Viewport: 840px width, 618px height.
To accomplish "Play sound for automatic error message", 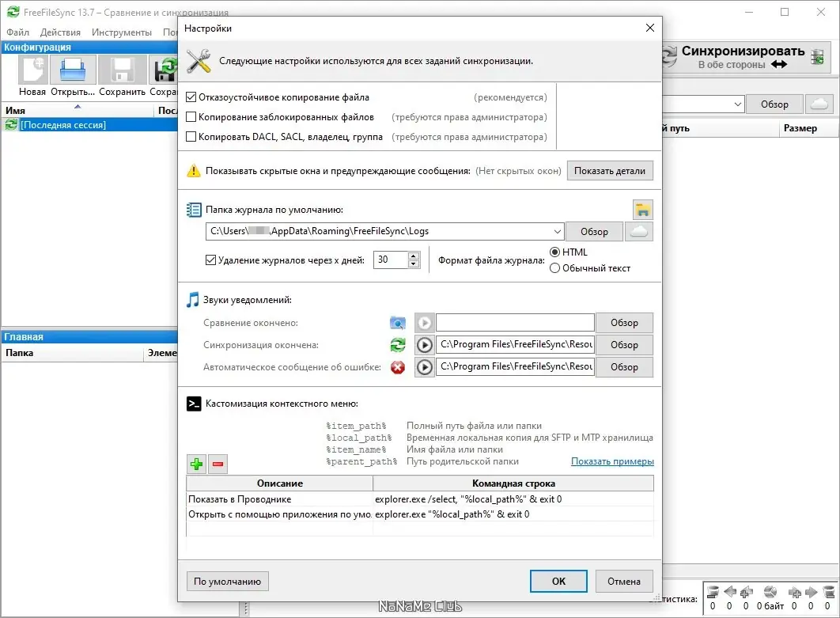I will (x=424, y=367).
